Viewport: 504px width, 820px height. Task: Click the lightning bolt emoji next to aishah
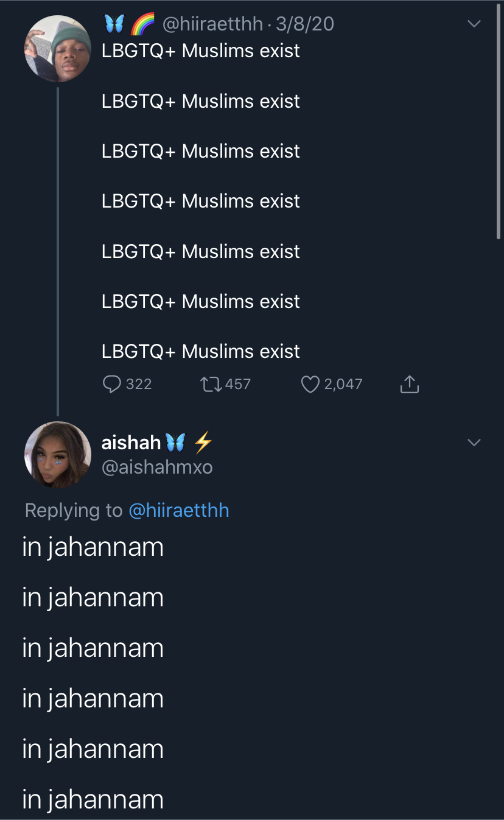tap(203, 443)
